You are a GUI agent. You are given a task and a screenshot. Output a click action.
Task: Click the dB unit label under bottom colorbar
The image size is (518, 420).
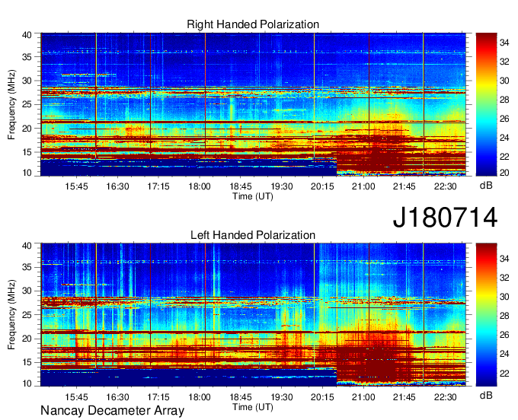pos(486,395)
